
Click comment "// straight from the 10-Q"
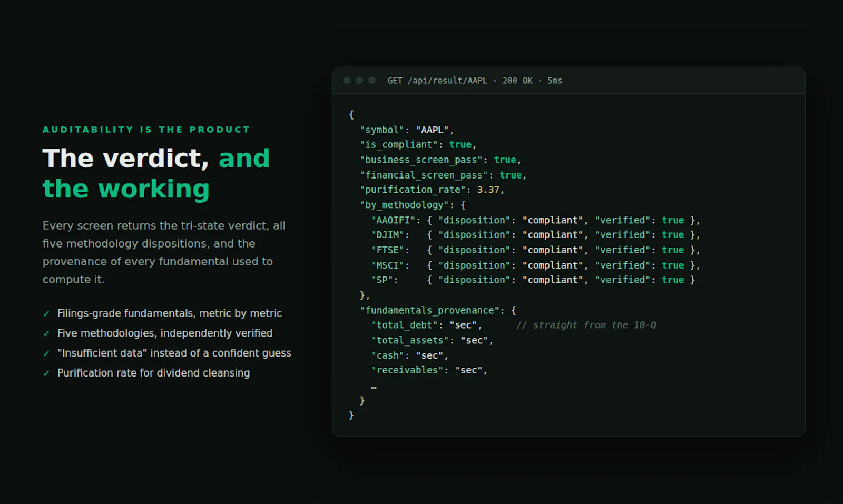586,325
